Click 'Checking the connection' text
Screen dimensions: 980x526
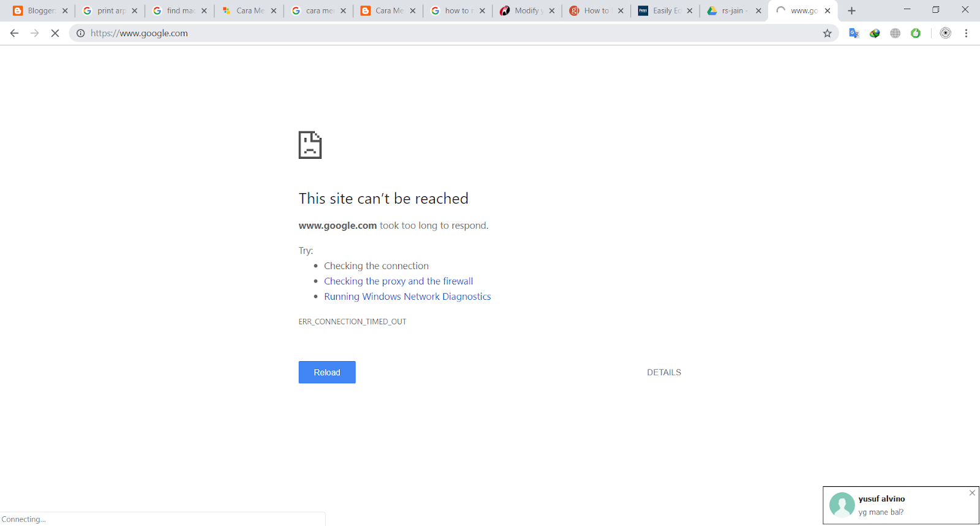pyautogui.click(x=376, y=265)
